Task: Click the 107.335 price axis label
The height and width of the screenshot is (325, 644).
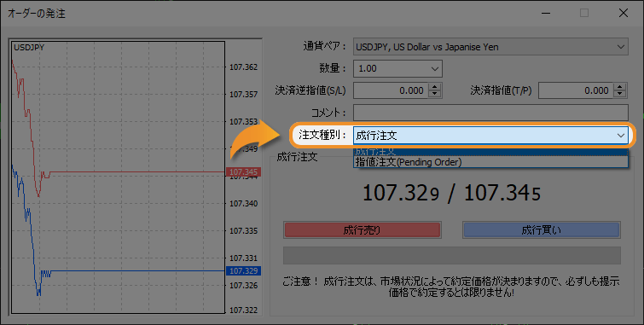Action: pyautogui.click(x=243, y=231)
